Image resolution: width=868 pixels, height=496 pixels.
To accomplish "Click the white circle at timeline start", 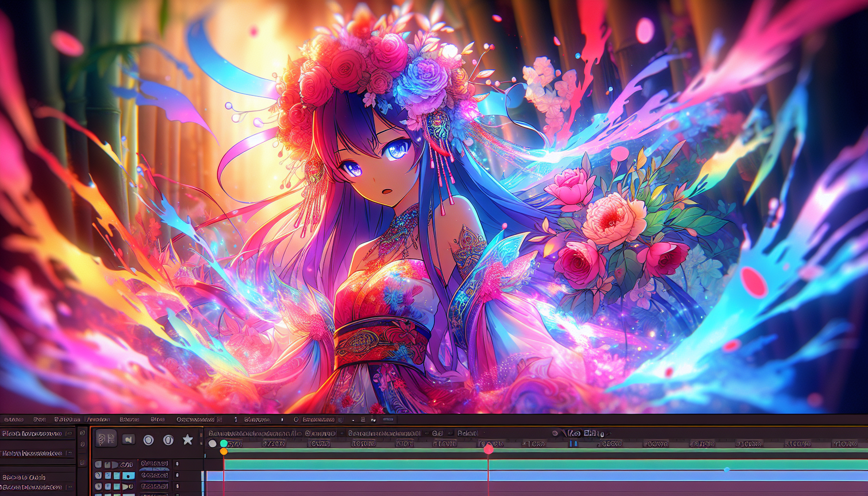I will tap(212, 443).
